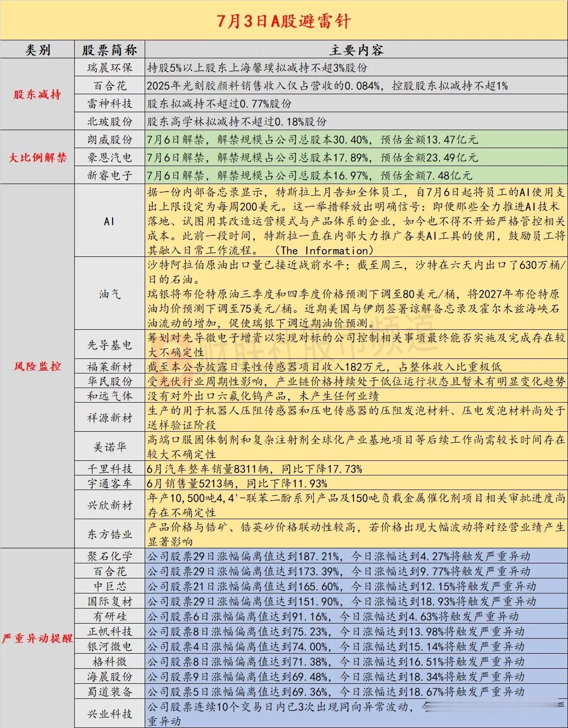The image size is (568, 728).
Task: Click the 解禁 row showing 16.97%
Action: click(x=356, y=175)
